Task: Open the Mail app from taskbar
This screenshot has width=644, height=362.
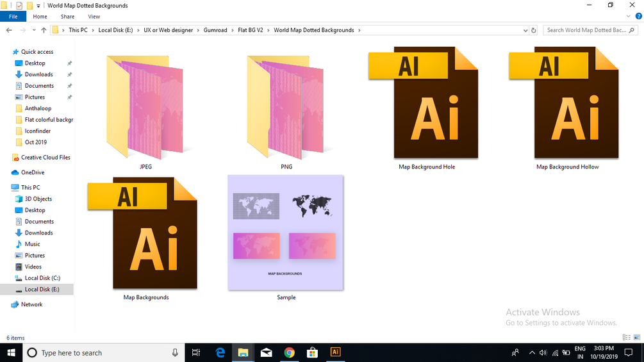Action: point(266,352)
